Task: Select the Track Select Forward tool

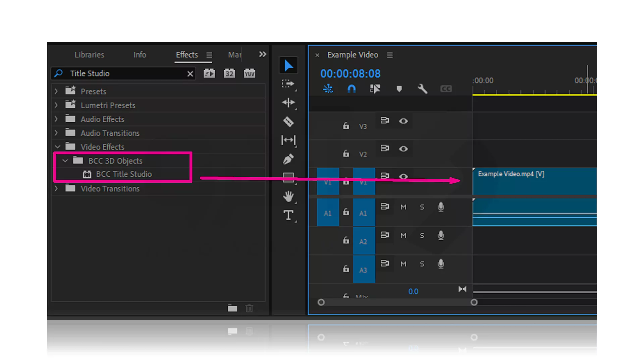Action: (x=288, y=83)
